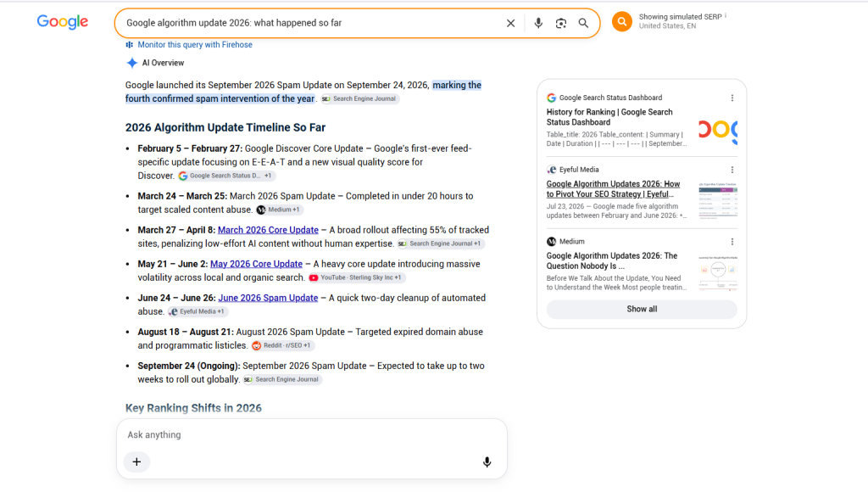The width and height of the screenshot is (868, 498).
Task: Click the AI Overview sparkle icon
Action: click(x=131, y=63)
